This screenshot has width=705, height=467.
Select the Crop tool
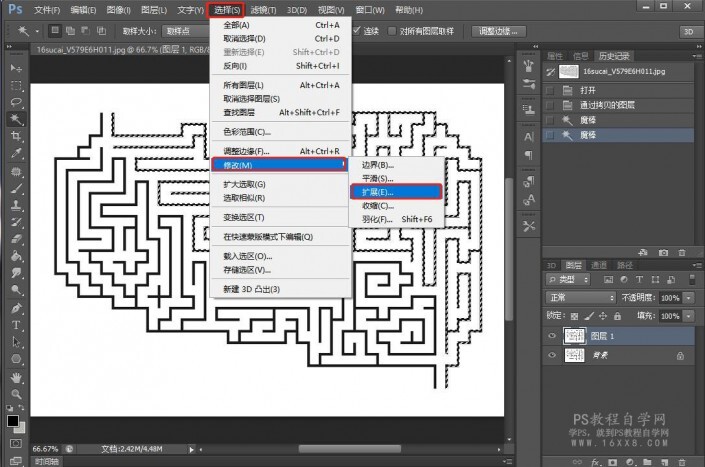[x=16, y=136]
